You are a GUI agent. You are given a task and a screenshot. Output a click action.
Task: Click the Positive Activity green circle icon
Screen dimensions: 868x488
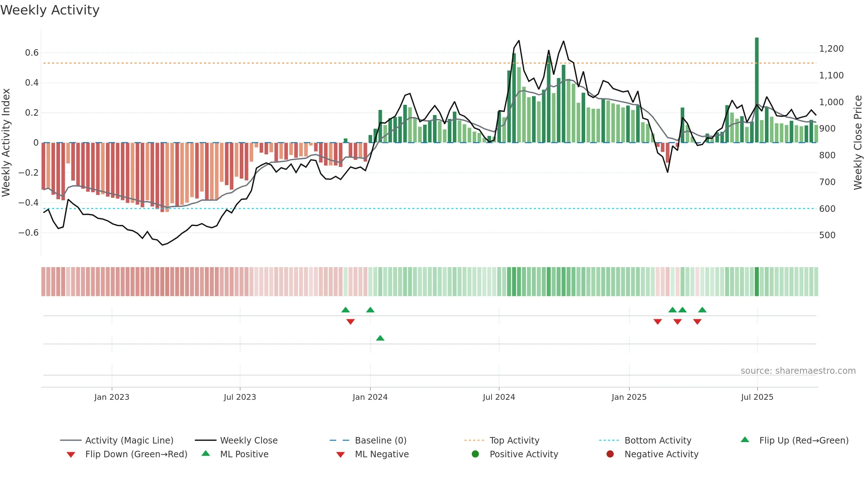coord(475,454)
